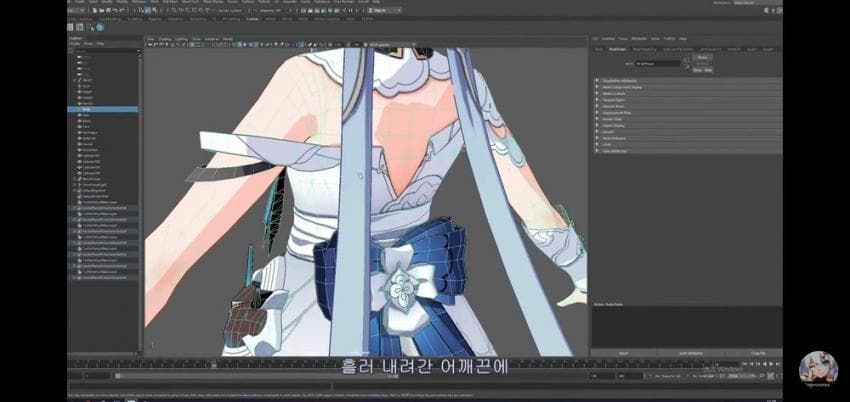Open a scene via the status line folder icon

(x=101, y=10)
